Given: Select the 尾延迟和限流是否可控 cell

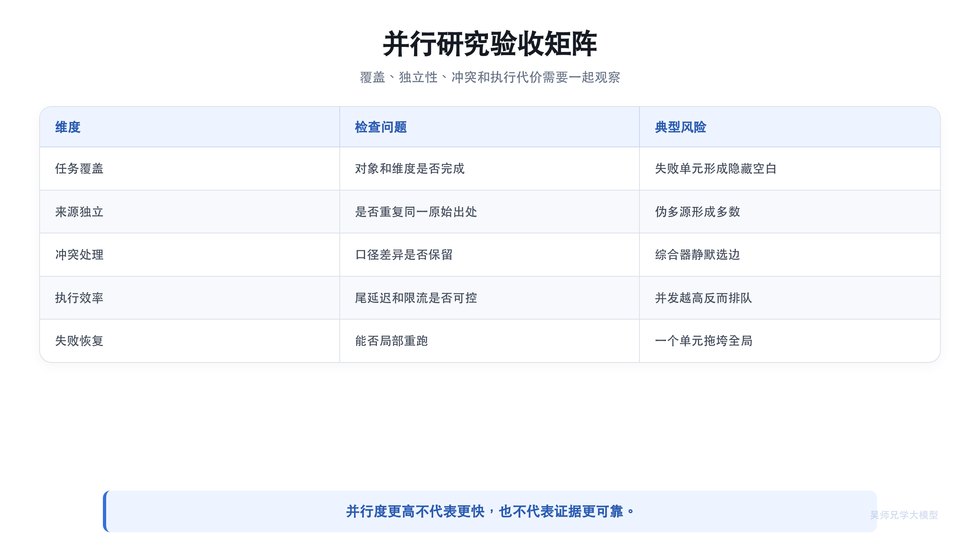Looking at the screenshot, I should click(x=490, y=298).
